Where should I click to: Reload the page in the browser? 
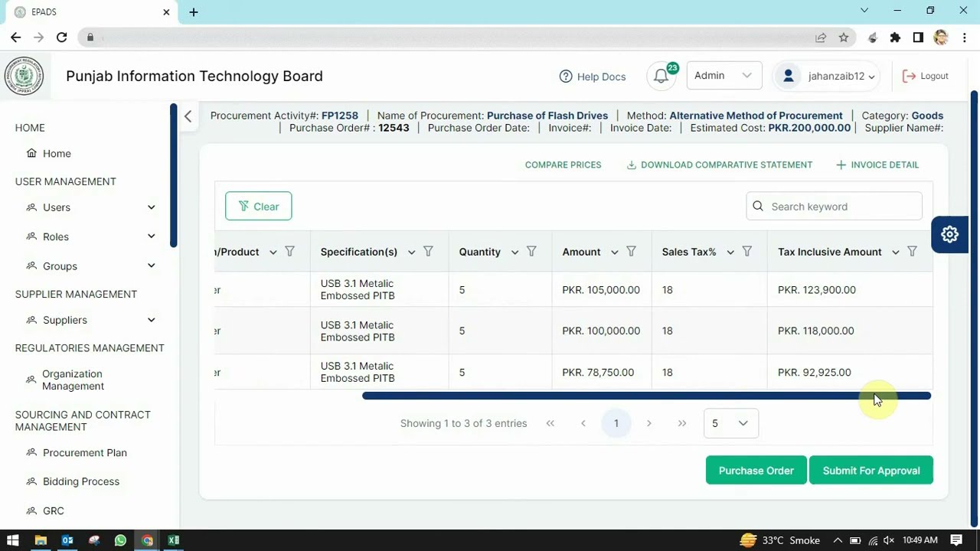tap(61, 37)
